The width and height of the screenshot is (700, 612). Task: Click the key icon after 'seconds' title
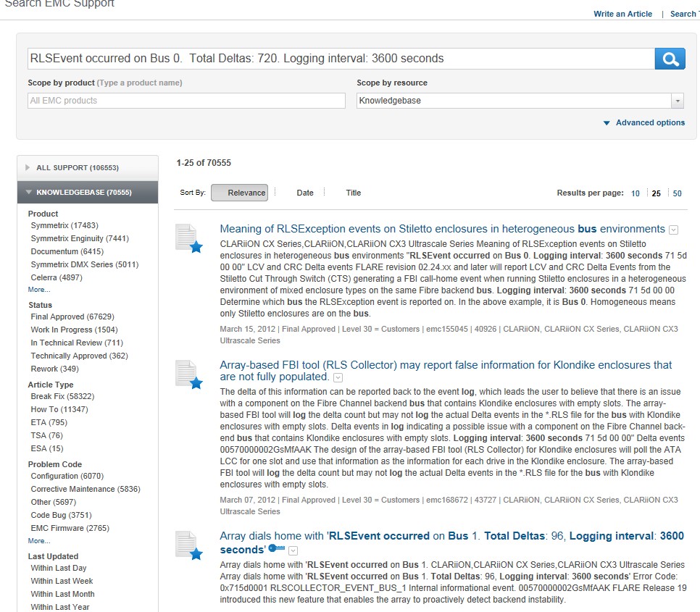[277, 548]
